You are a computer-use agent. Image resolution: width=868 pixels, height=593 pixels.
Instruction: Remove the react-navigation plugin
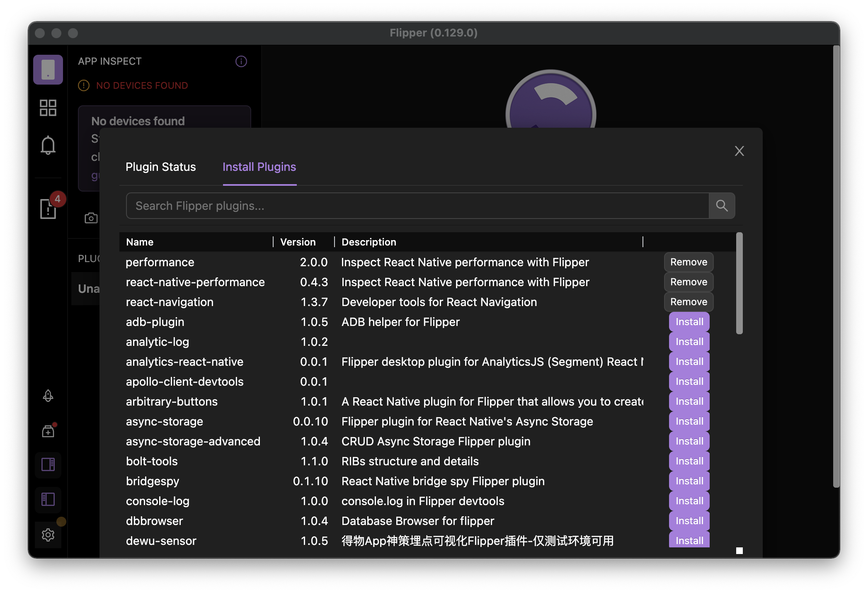click(689, 302)
